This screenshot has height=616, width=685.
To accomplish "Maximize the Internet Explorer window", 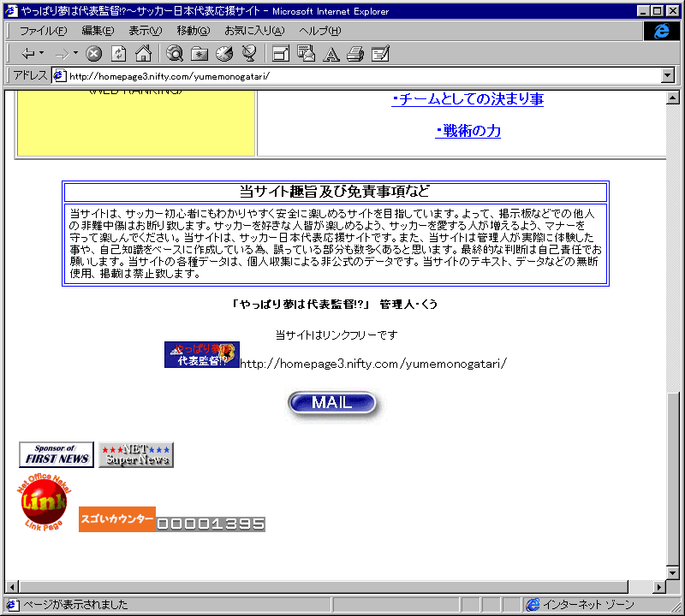I will pyautogui.click(x=657, y=11).
